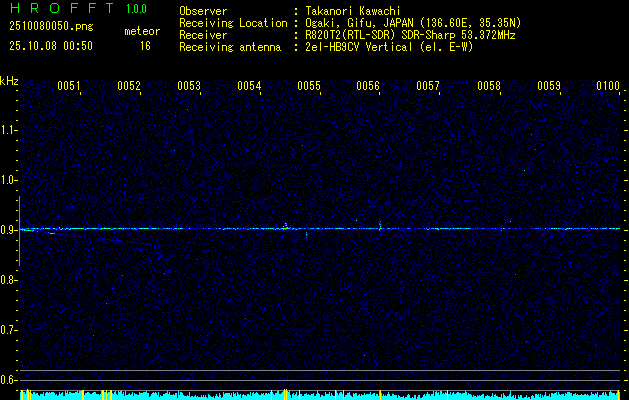This screenshot has width=629, height=400.
Task: Click the cyan signal level strip at bottom
Action: (320, 395)
